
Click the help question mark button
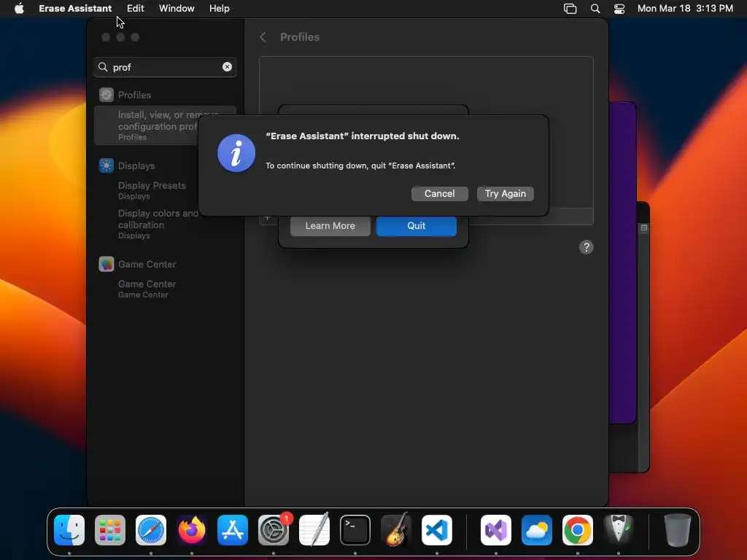click(586, 247)
